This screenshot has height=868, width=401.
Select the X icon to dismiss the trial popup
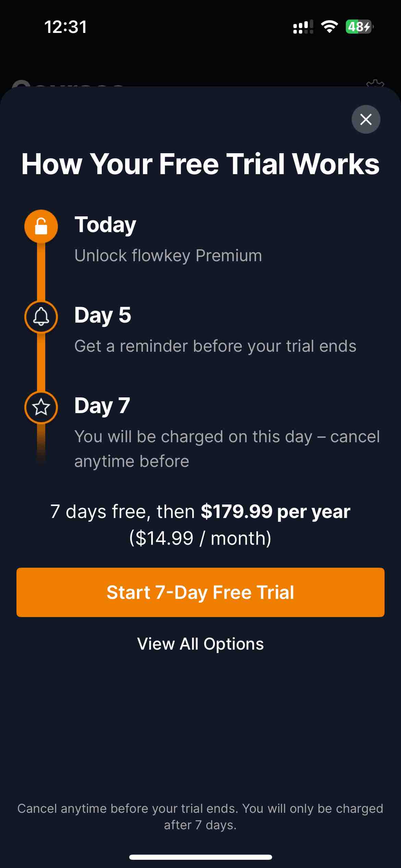[366, 120]
